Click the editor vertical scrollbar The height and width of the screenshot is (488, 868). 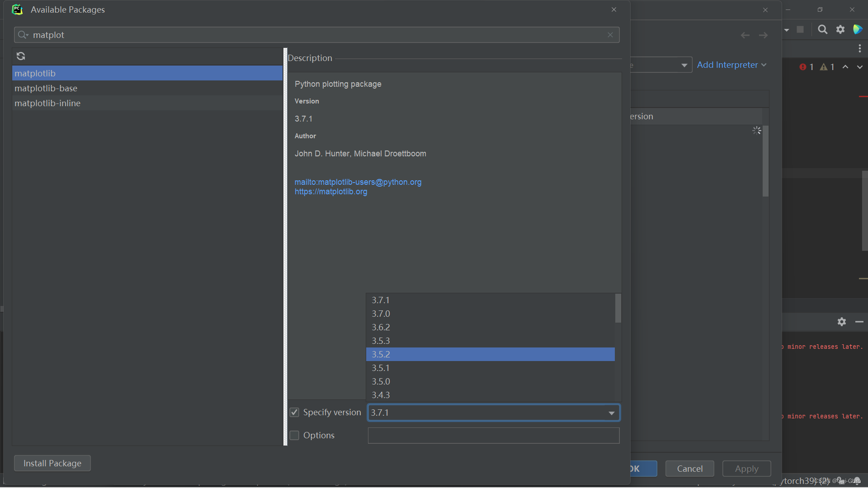point(864,211)
